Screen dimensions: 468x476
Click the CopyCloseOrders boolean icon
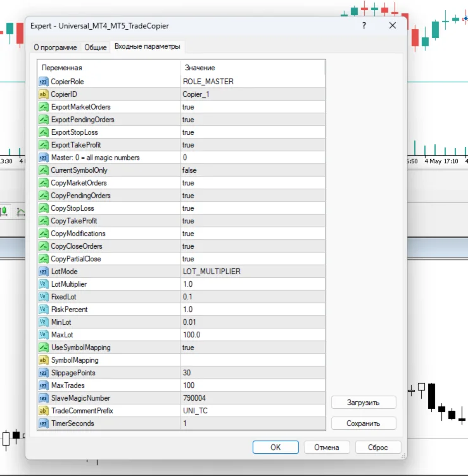[44, 246]
